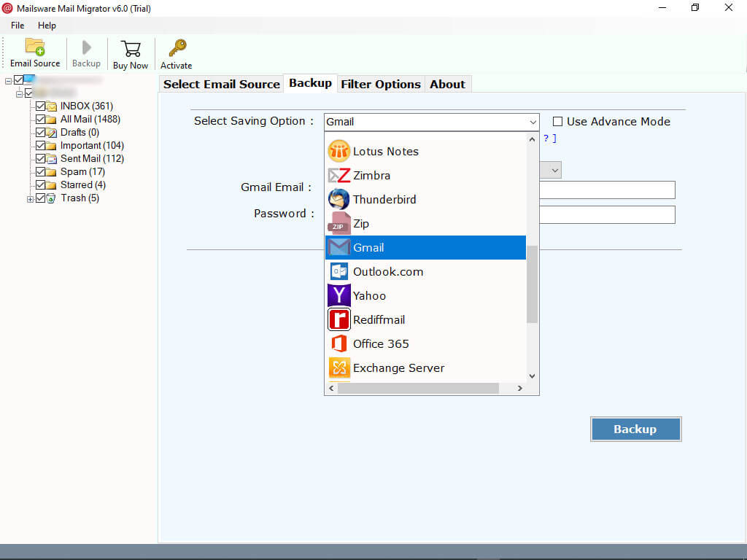The width and height of the screenshot is (747, 560).
Task: Enable Use Advance Mode
Action: 557,121
